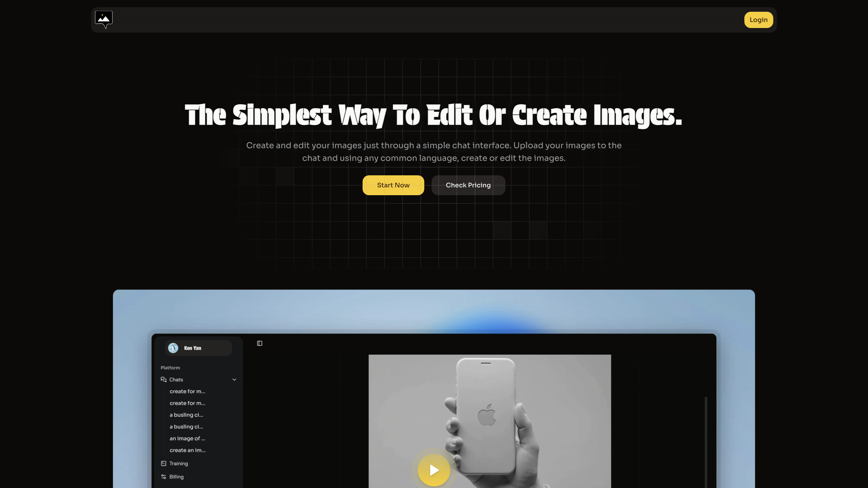Collapse the Chats list using its chevron
The height and width of the screenshot is (488, 868).
point(234,380)
